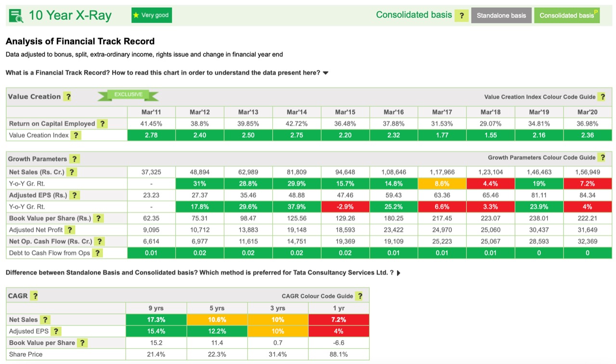
Task: Open help for Consolidated basis heading
Action: (462, 15)
